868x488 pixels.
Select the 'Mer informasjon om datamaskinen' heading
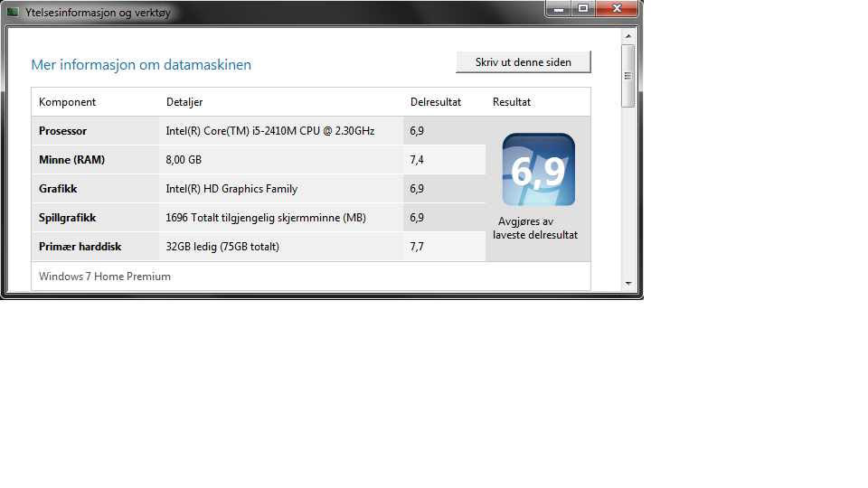tap(141, 65)
